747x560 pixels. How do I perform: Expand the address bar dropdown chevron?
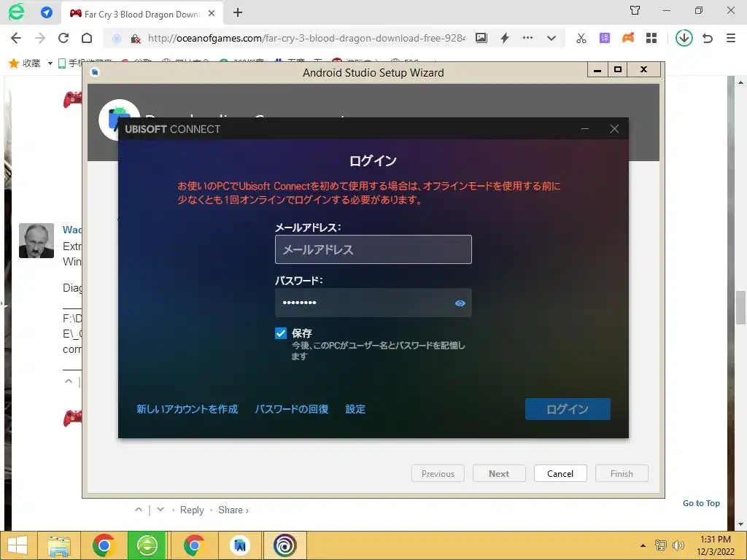(551, 38)
